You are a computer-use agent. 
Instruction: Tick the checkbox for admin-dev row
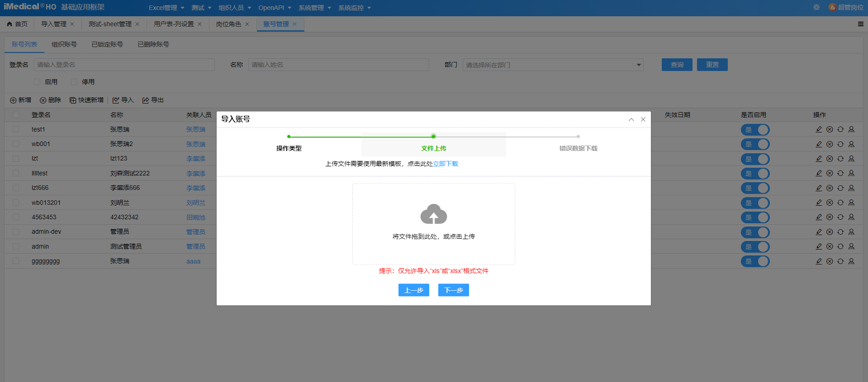pos(16,231)
